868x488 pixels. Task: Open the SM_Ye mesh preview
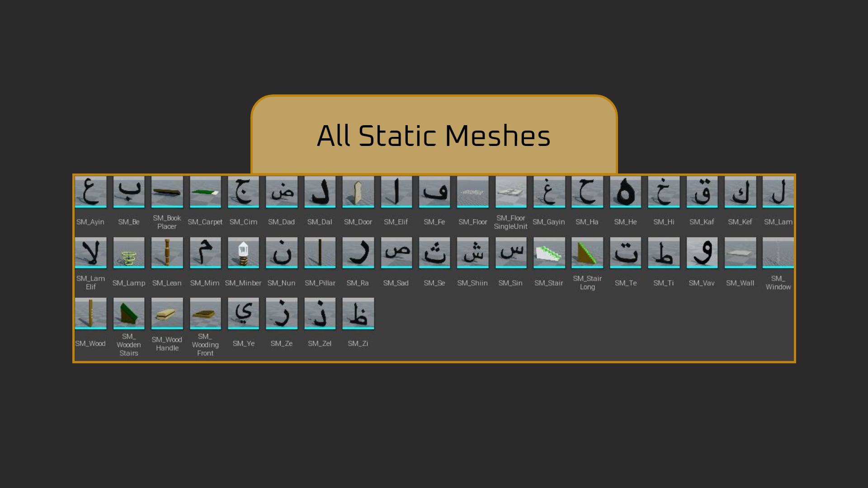(243, 314)
